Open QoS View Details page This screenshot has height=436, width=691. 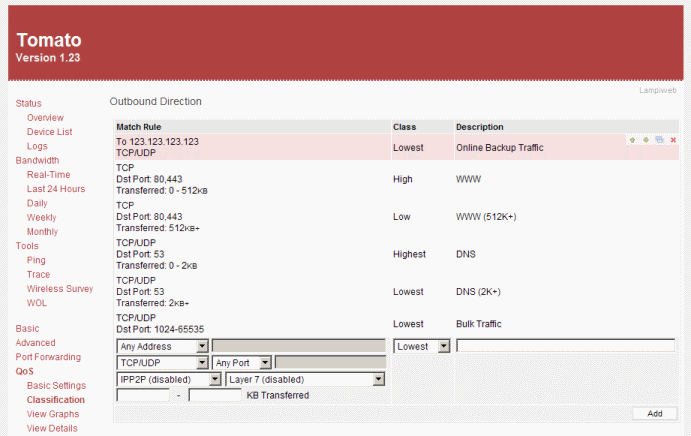click(52, 429)
